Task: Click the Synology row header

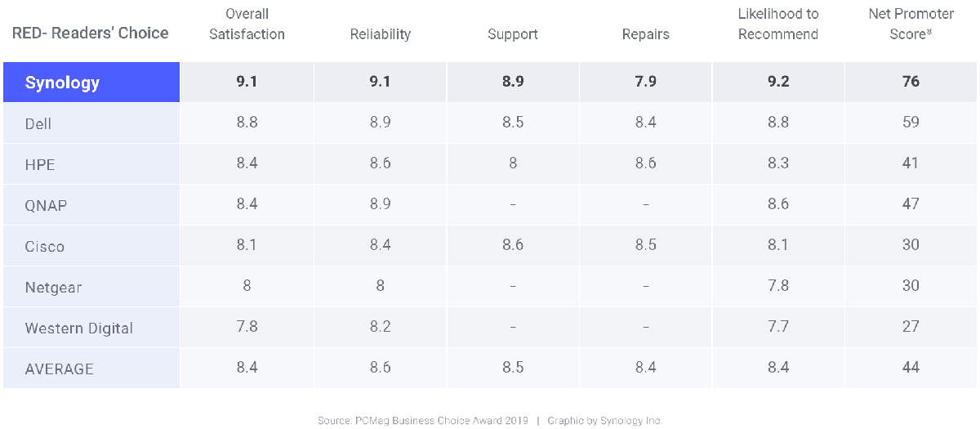Action: 63,83
